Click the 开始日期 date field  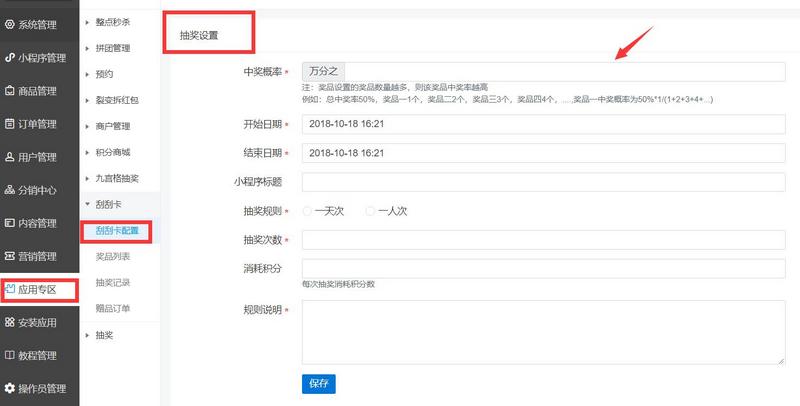click(543, 125)
